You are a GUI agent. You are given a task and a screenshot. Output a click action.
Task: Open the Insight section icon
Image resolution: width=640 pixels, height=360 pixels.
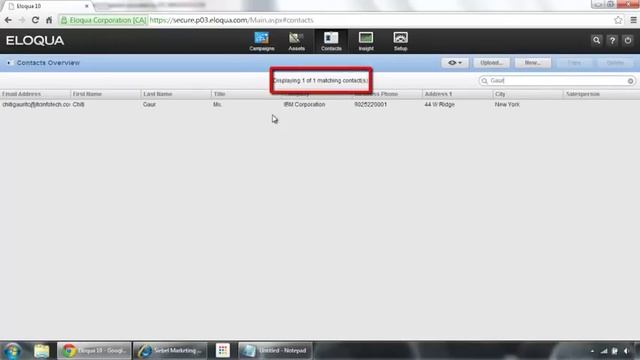[x=366, y=41]
